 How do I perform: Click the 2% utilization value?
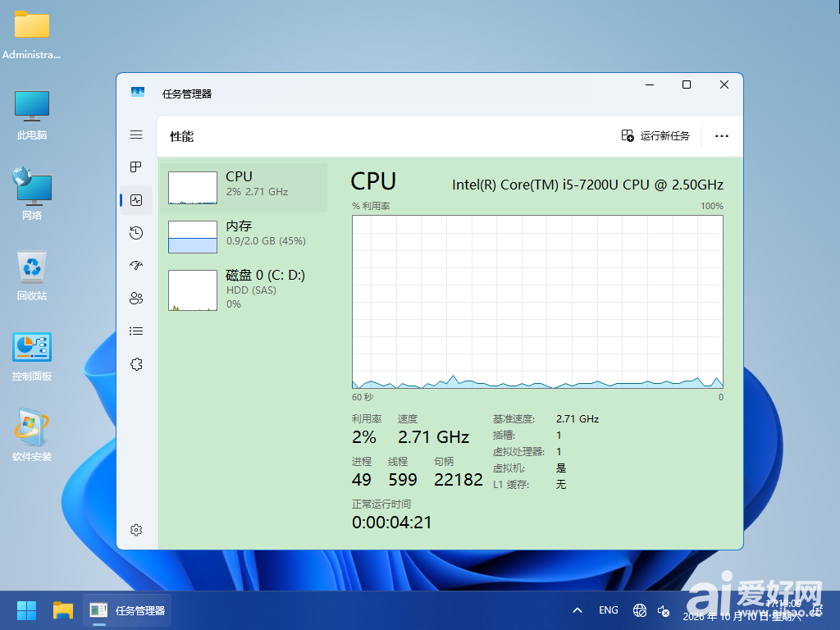coord(363,437)
